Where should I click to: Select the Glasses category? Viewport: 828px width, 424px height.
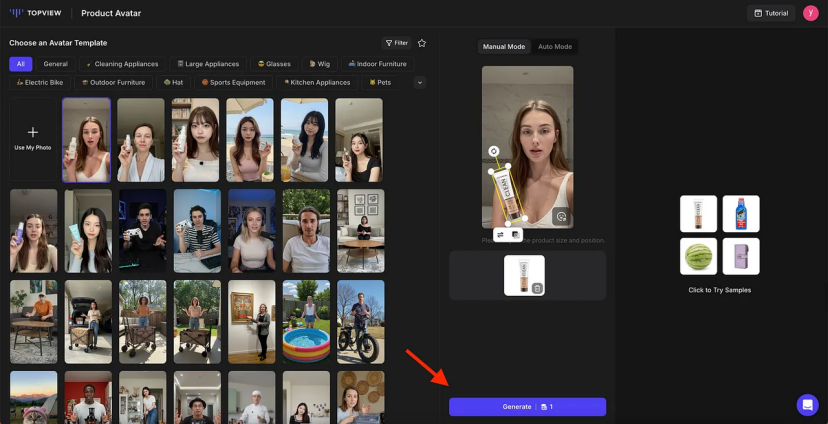click(x=274, y=64)
